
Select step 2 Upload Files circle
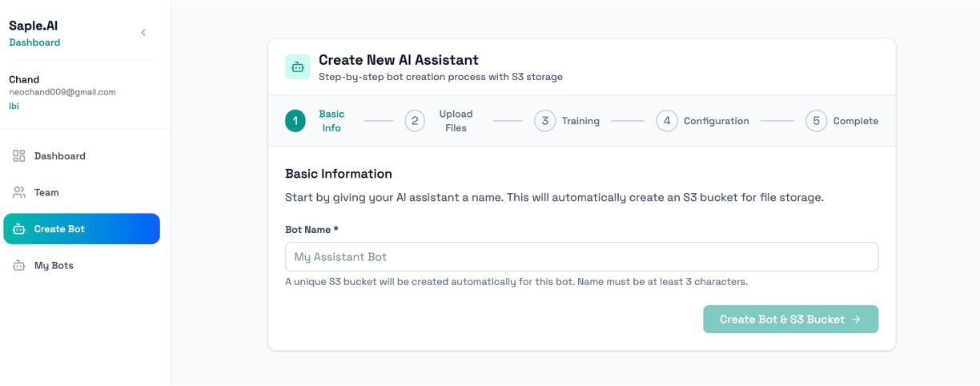(415, 121)
